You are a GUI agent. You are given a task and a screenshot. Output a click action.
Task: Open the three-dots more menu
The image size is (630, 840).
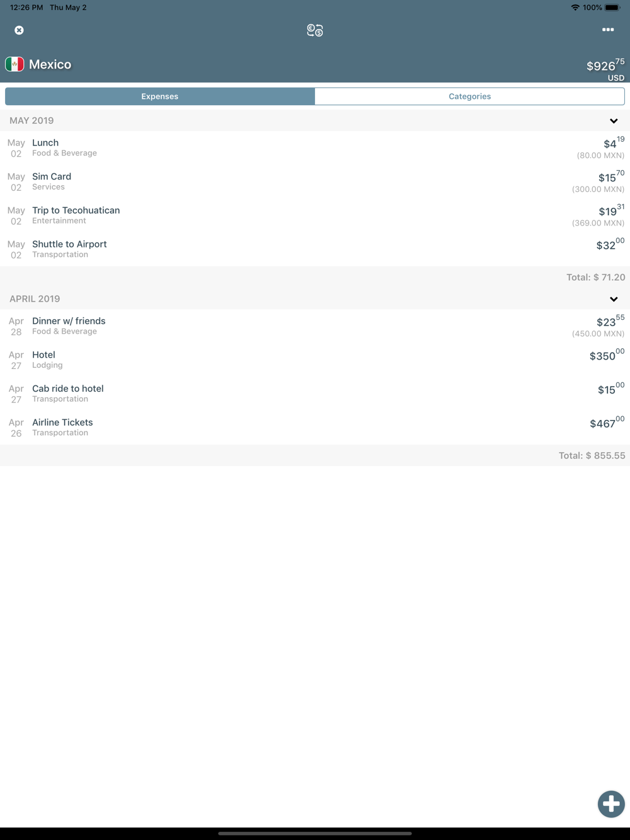click(x=608, y=30)
